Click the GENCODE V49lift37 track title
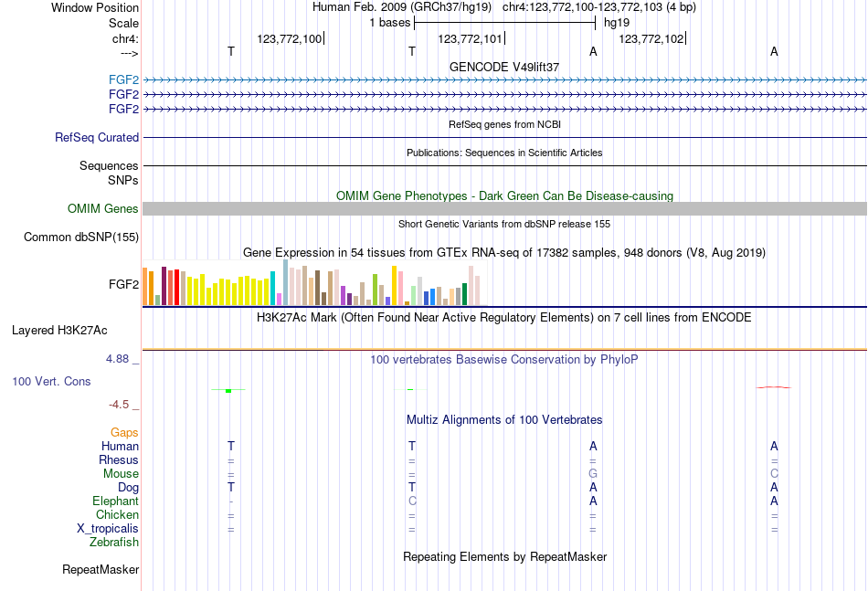 coord(504,67)
